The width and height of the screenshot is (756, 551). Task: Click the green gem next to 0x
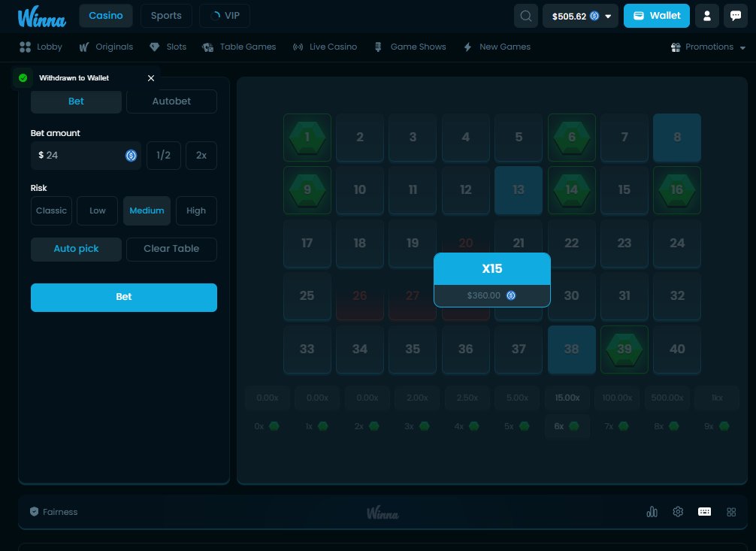click(274, 426)
